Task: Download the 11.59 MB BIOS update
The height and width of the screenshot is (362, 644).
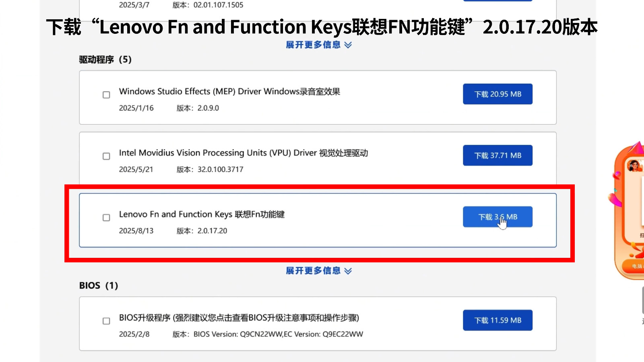Action: coord(497,320)
